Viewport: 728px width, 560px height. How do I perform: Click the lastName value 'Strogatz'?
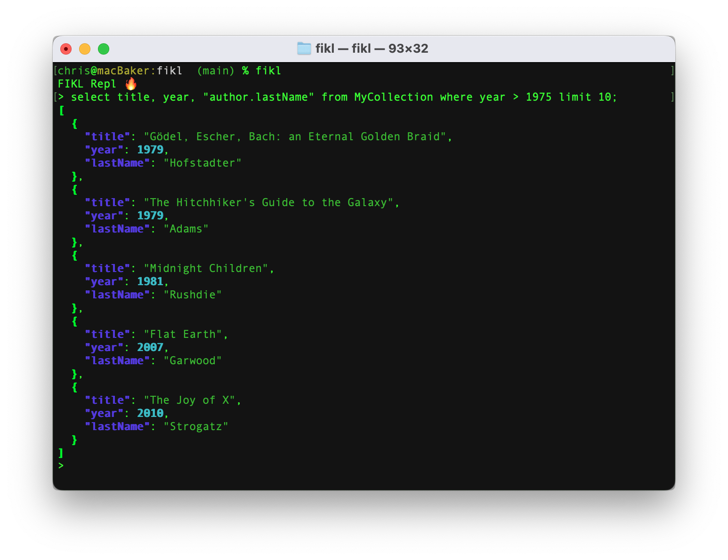(x=196, y=426)
